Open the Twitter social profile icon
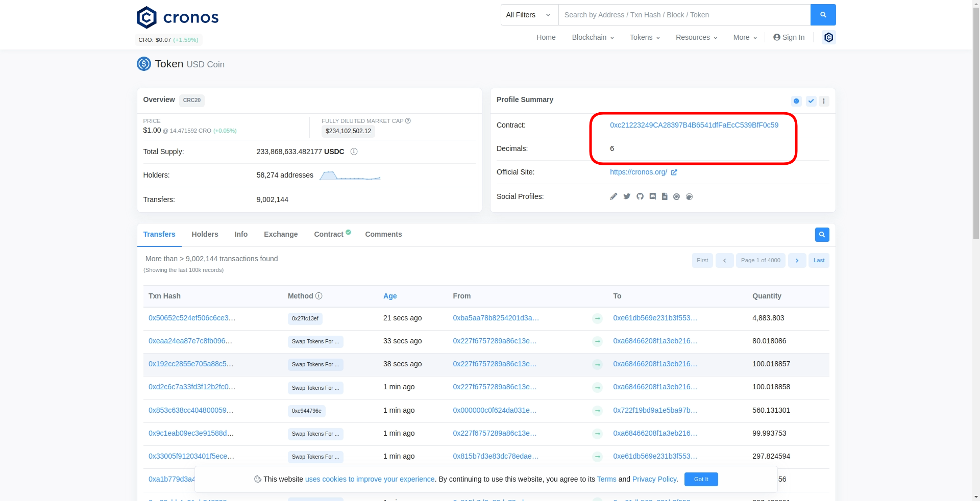The width and height of the screenshot is (980, 501). click(x=627, y=196)
